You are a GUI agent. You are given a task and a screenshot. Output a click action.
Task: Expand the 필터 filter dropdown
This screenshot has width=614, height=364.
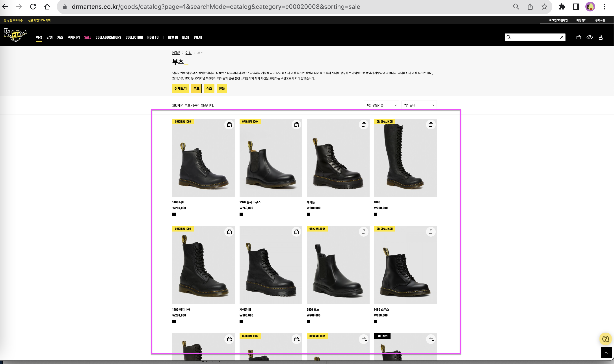(419, 105)
